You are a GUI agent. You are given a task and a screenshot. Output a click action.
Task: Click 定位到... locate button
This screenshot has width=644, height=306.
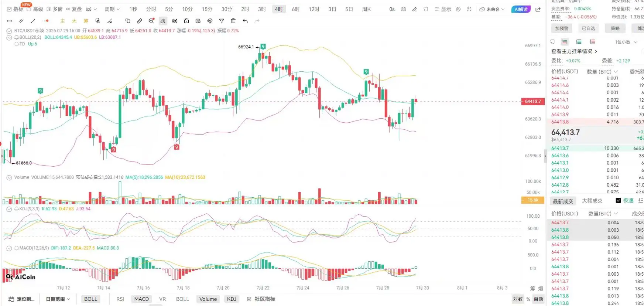pos(21,299)
